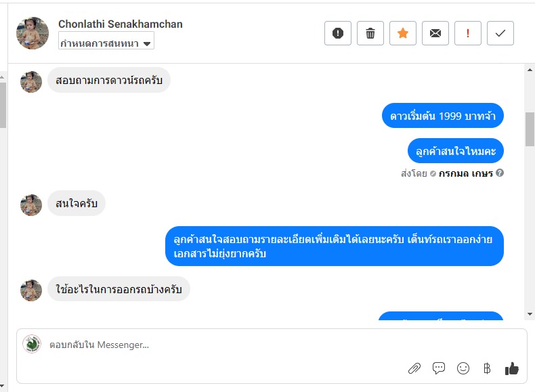Viewport: 535px width, 392px height.
Task: Delete conversation using trash icon
Action: 370,33
